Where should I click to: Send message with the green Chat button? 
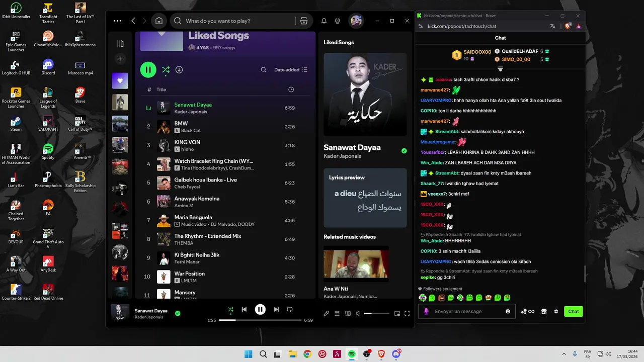click(574, 311)
